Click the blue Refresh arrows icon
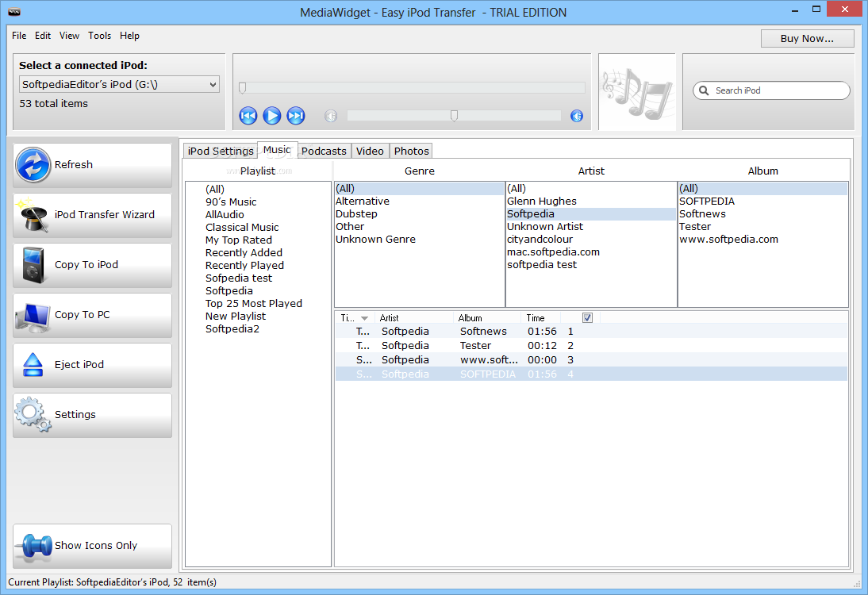Viewport: 868px width, 595px height. (33, 165)
